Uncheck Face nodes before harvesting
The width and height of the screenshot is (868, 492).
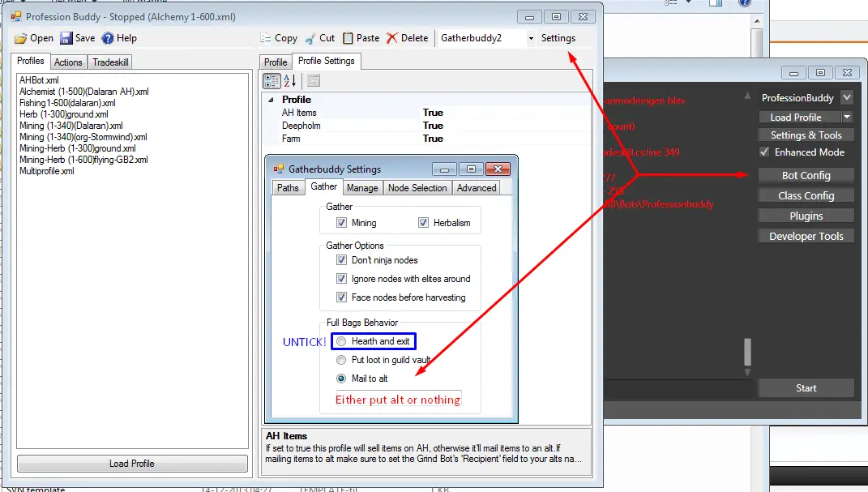click(x=341, y=297)
